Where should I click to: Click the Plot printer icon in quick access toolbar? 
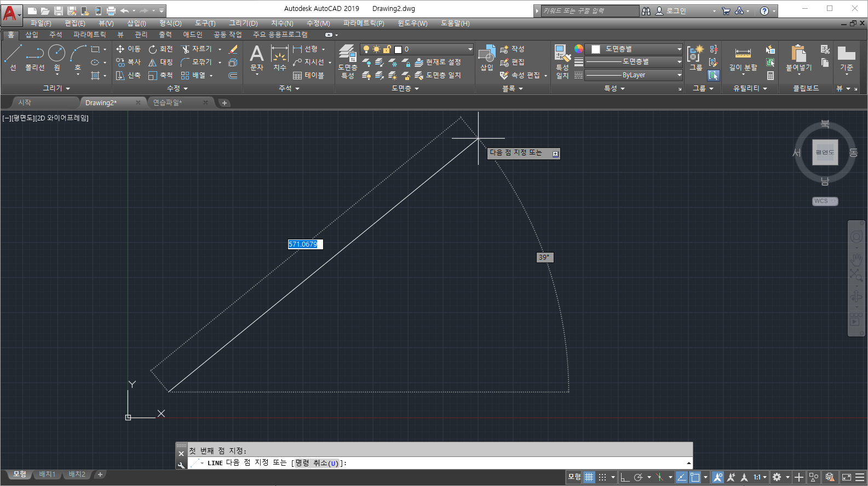pyautogui.click(x=111, y=10)
